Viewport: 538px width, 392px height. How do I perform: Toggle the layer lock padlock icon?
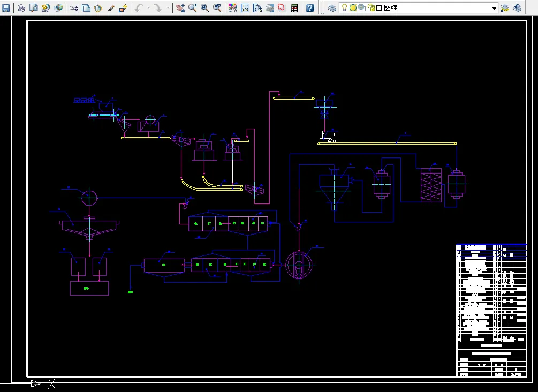370,7
